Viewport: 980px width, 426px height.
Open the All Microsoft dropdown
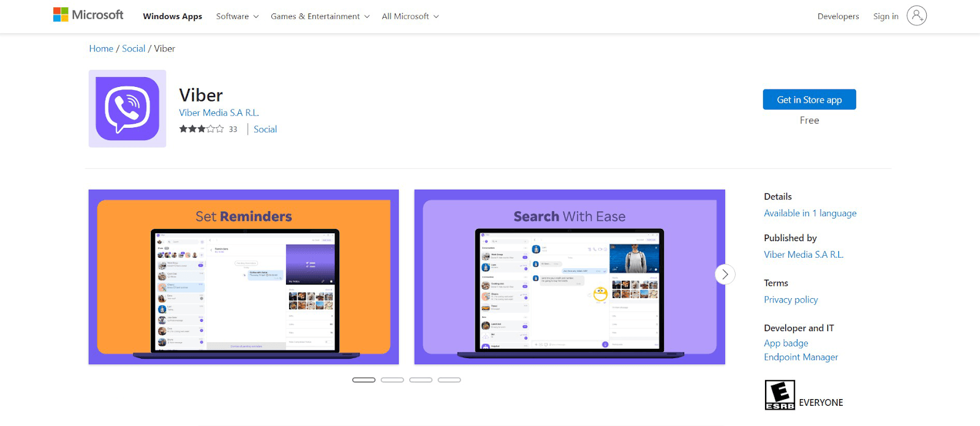coord(410,17)
